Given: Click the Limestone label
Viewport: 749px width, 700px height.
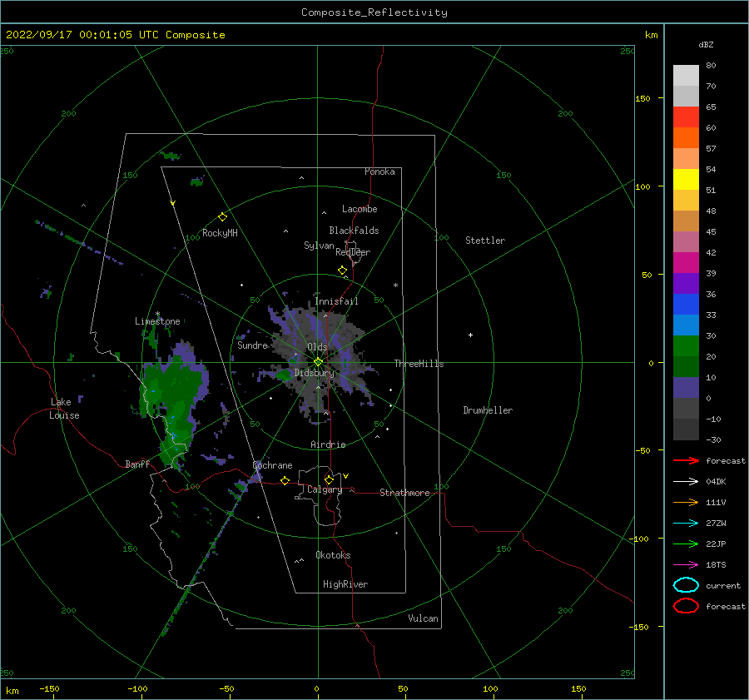Looking at the screenshot, I should coord(157,321).
